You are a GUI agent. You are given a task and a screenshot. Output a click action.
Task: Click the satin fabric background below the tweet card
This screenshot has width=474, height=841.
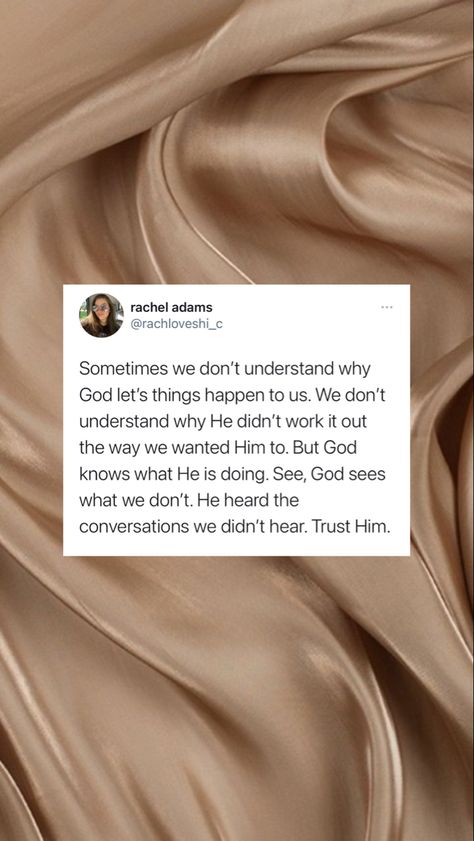coord(236,697)
